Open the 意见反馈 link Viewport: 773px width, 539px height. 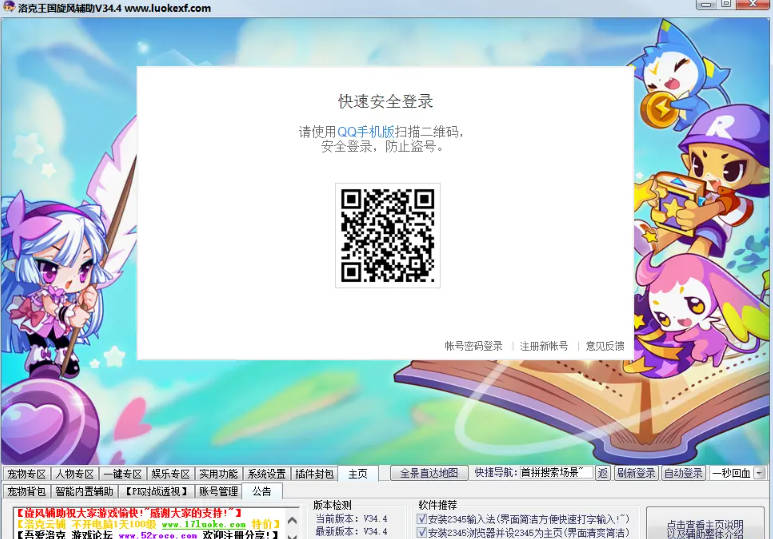(605, 346)
